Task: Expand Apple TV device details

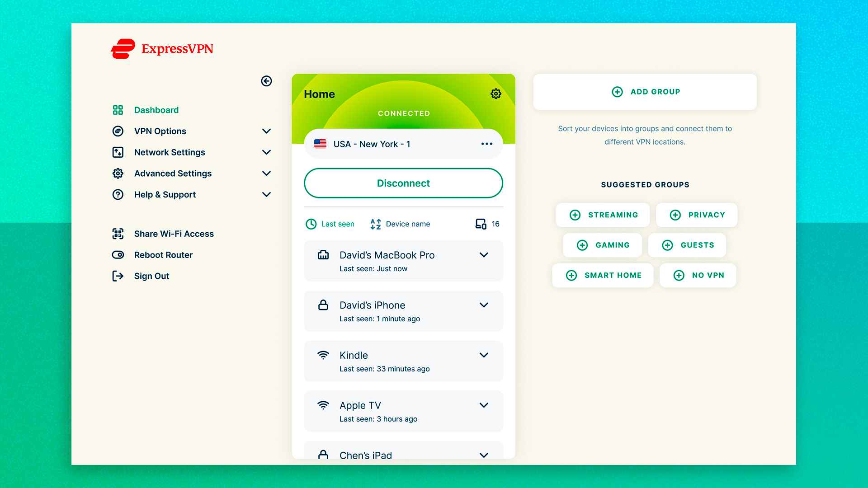Action: pos(484,405)
